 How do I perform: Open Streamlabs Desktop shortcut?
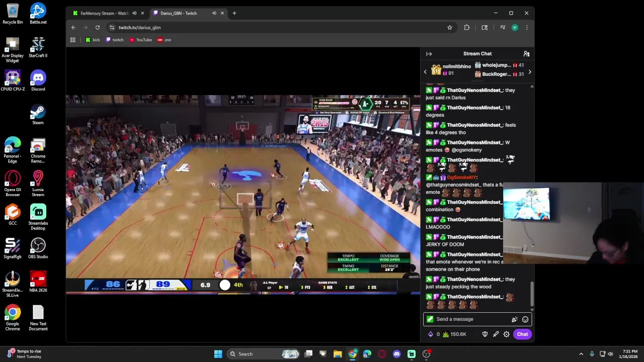(x=38, y=217)
